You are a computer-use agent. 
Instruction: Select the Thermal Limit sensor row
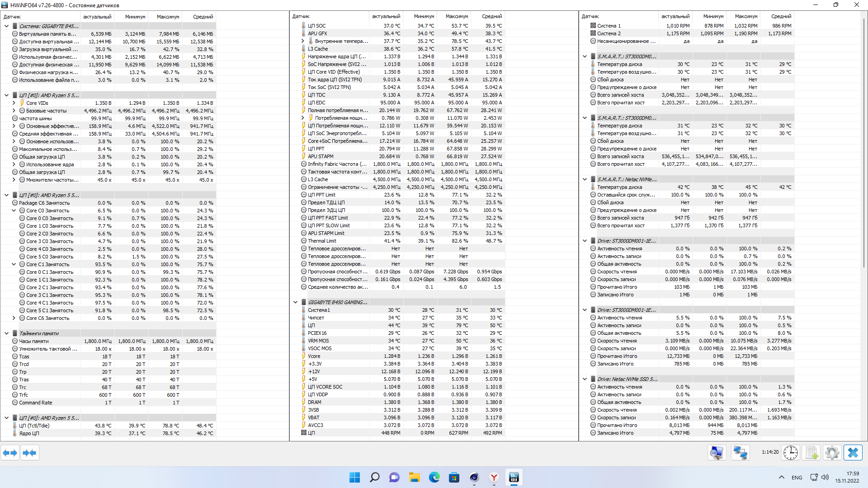(x=322, y=241)
